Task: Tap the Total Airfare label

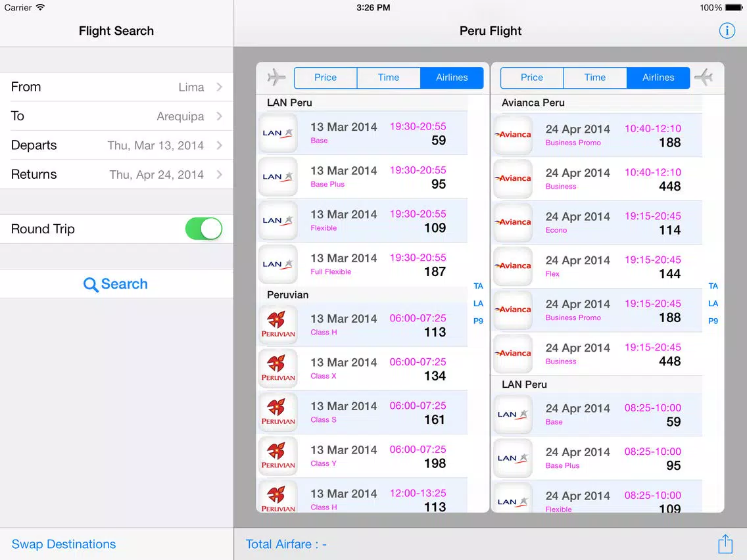Action: [286, 544]
